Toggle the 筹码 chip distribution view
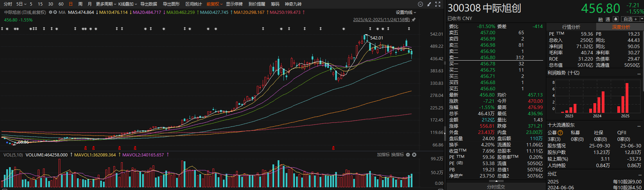 coord(275,4)
